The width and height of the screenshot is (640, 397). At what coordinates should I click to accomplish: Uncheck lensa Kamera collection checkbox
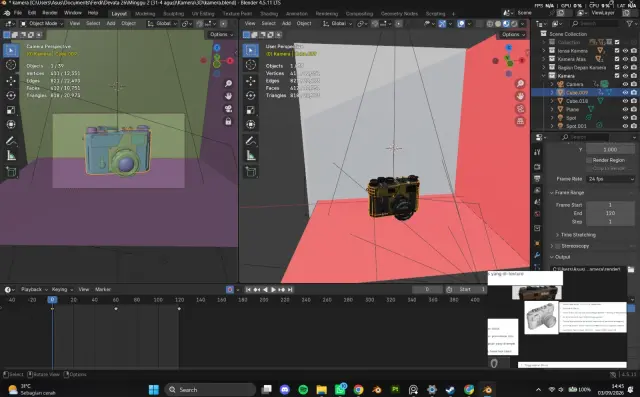point(617,51)
